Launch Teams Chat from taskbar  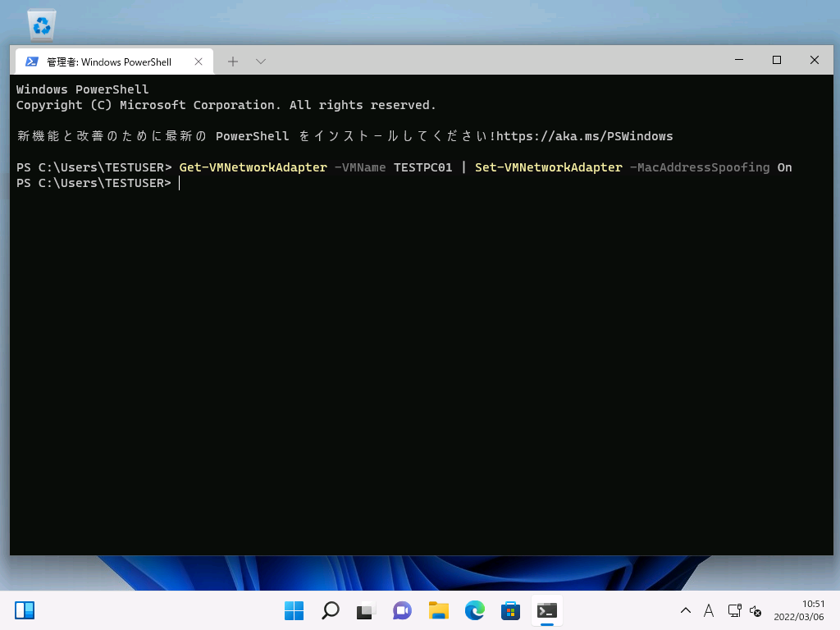[x=402, y=610]
